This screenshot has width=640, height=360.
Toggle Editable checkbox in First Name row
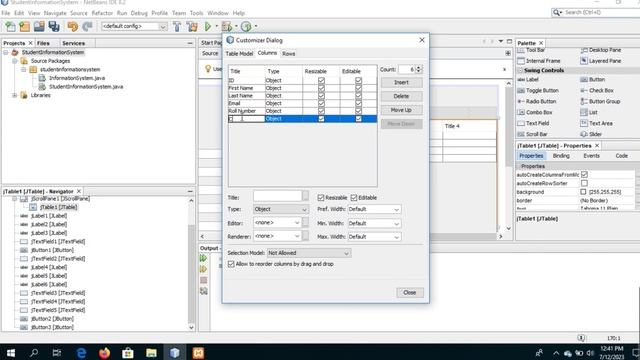pyautogui.click(x=358, y=88)
